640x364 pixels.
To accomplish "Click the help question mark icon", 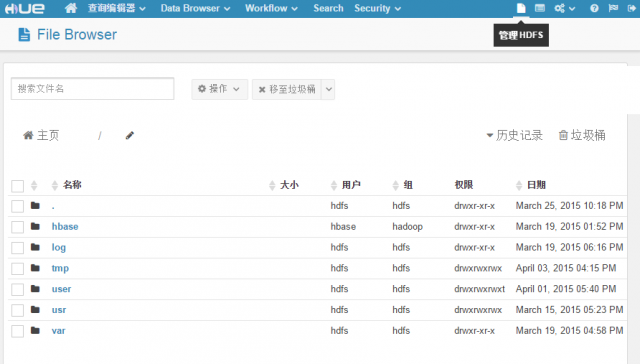I will pyautogui.click(x=594, y=8).
